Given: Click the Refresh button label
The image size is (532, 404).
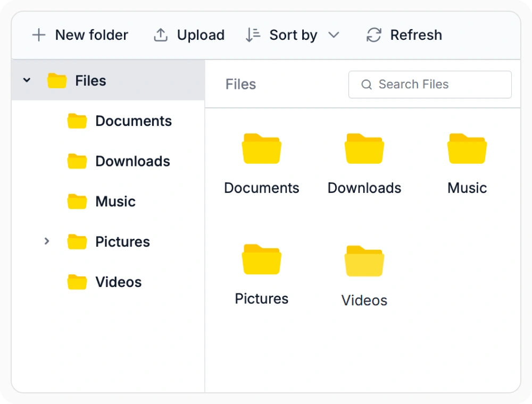Looking at the screenshot, I should pos(417,35).
